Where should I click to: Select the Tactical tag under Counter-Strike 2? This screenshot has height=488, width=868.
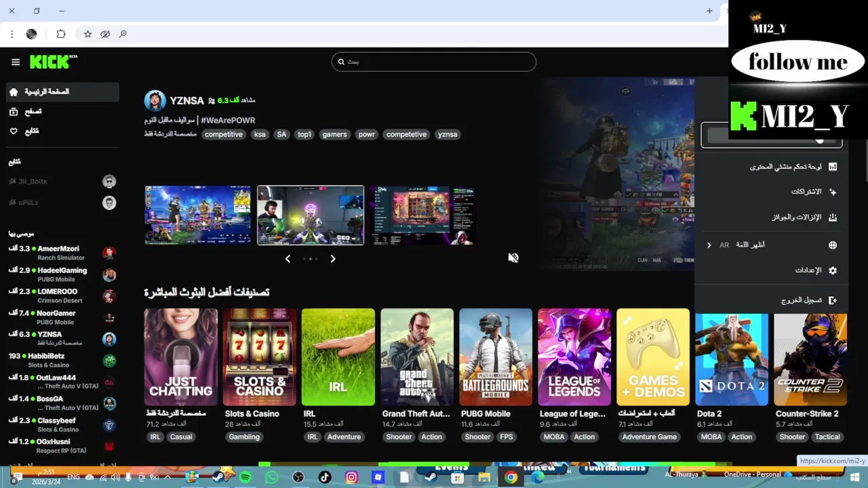tap(827, 437)
